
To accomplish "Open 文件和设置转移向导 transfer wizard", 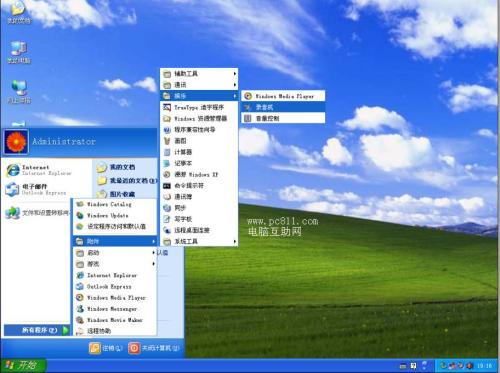I will [37, 213].
